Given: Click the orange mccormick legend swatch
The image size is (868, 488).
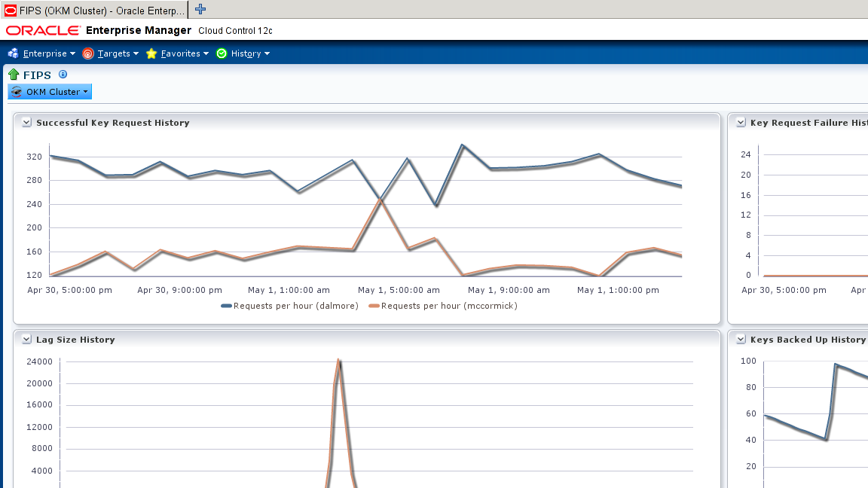Looking at the screenshot, I should click(374, 306).
